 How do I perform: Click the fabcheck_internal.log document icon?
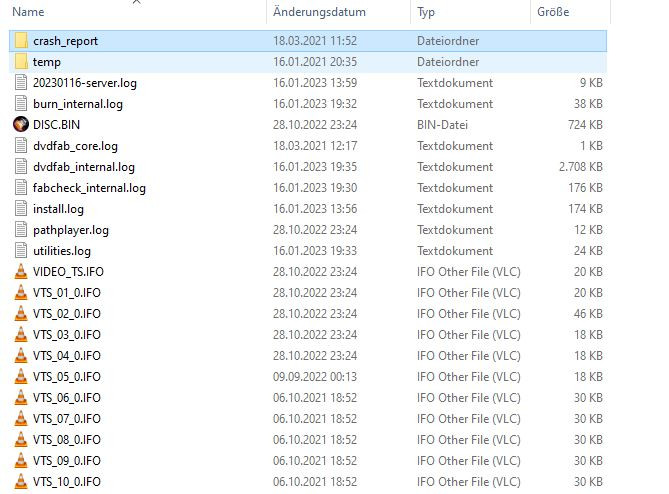[x=21, y=188]
